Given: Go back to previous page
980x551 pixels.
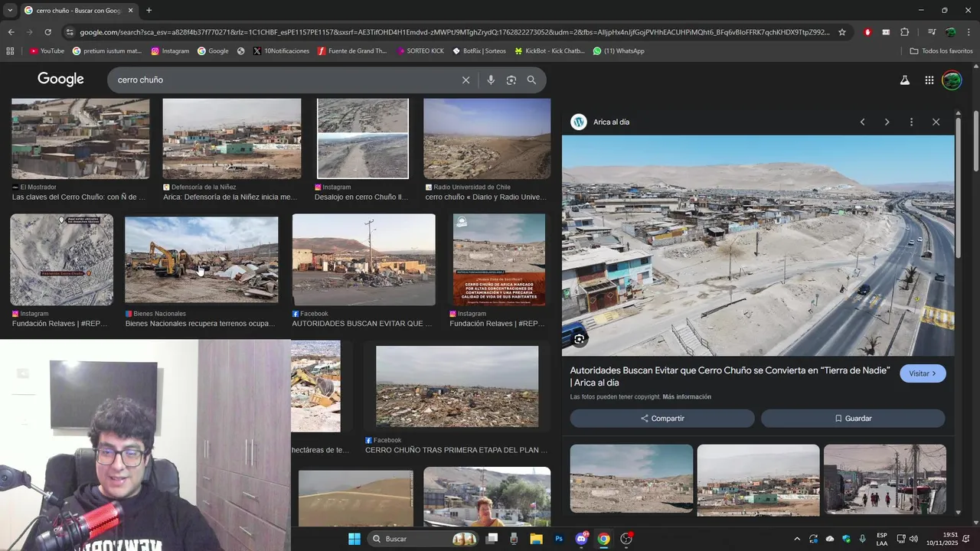Looking at the screenshot, I should click(x=11, y=32).
